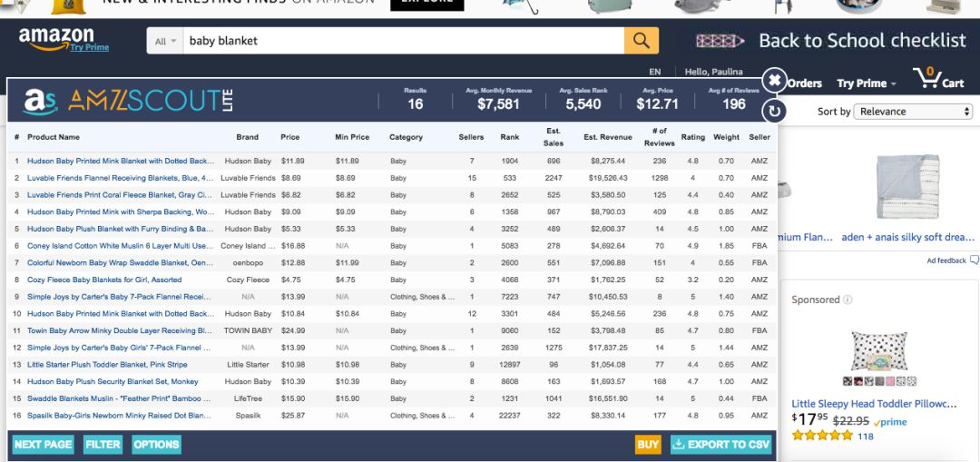Click the polka dot toddler pillowcase thumbnail
Viewport: 980px width, 462px height.
(878, 351)
